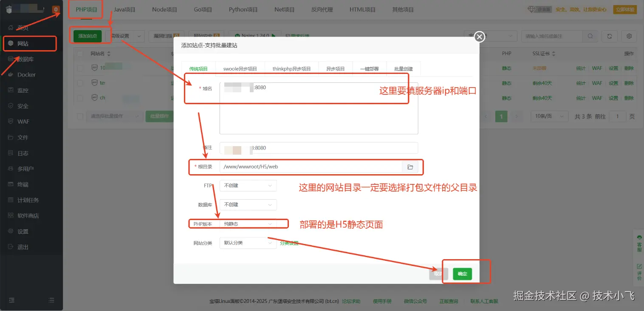
Task: Switch to the Java项目 tab
Action: (125, 9)
